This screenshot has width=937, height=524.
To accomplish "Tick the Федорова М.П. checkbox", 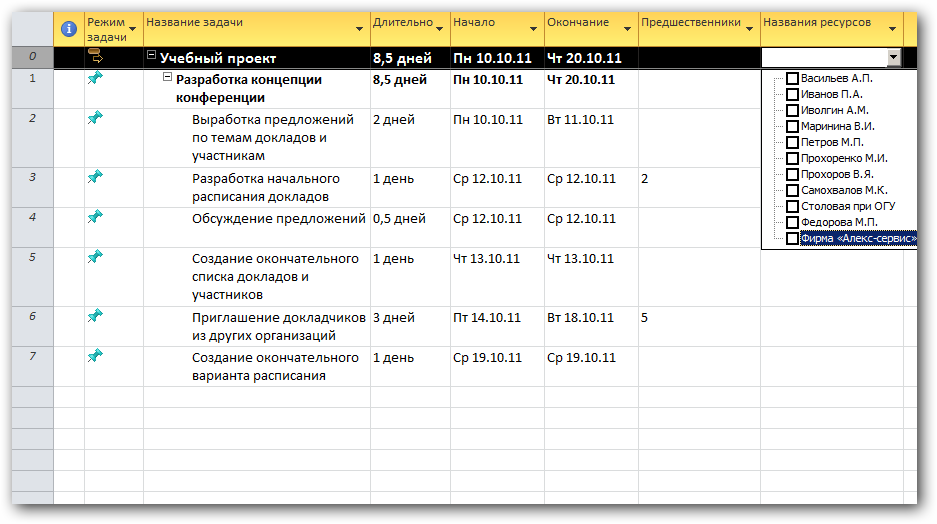I will (792, 222).
